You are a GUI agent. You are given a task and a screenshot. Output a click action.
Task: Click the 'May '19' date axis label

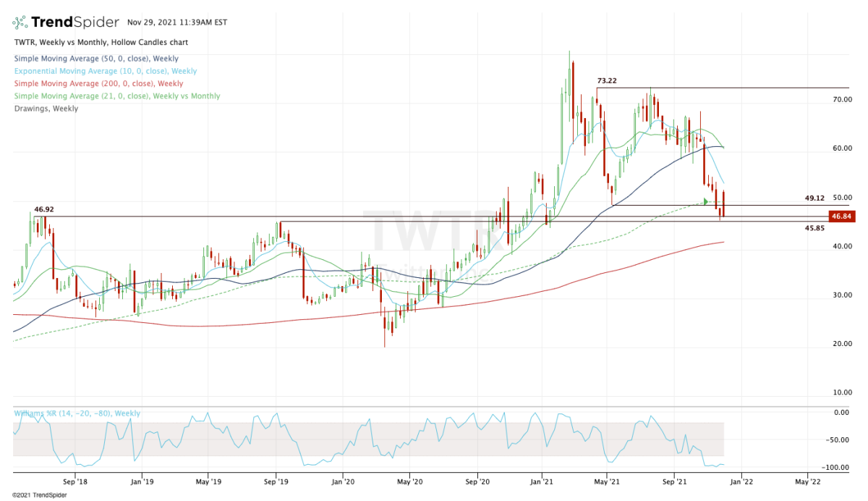point(208,481)
